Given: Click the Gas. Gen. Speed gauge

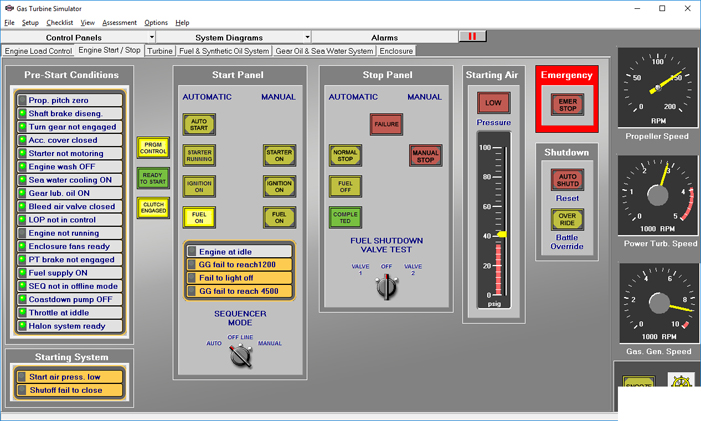Looking at the screenshot, I should 659,303.
